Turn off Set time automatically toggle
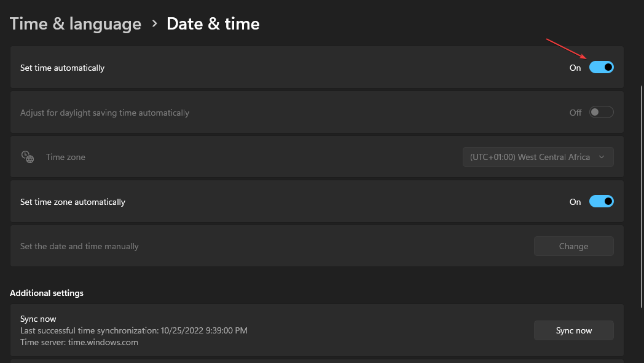This screenshot has height=363, width=644. (601, 68)
